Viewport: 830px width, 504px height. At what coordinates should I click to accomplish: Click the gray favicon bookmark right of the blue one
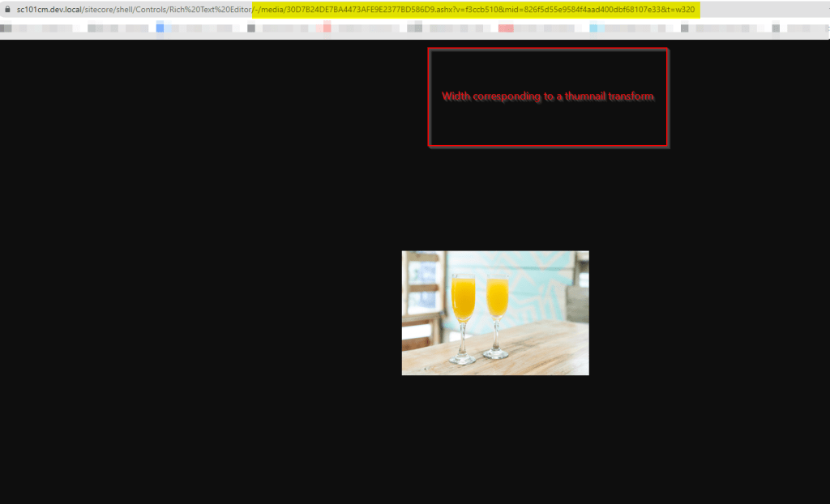coord(251,28)
